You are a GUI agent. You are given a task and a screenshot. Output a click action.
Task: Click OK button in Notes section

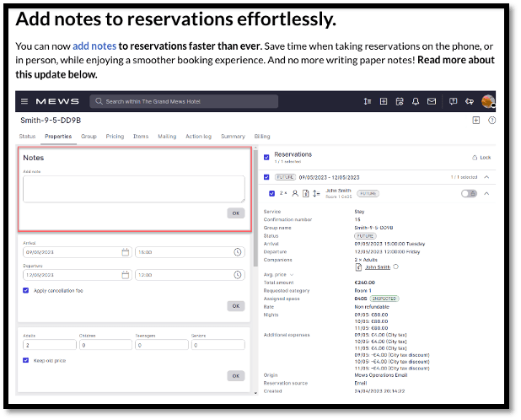[x=235, y=213]
